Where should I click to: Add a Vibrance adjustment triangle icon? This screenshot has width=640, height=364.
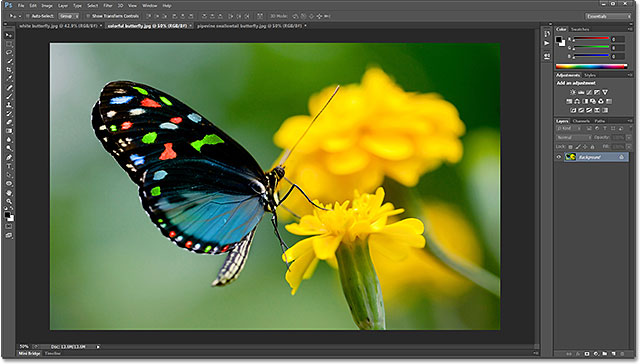tap(605, 92)
